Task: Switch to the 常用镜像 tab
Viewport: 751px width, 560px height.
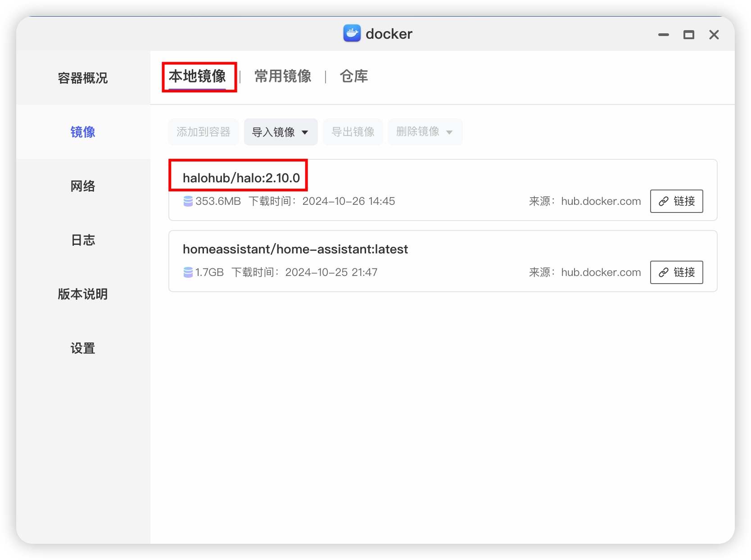Action: [283, 76]
